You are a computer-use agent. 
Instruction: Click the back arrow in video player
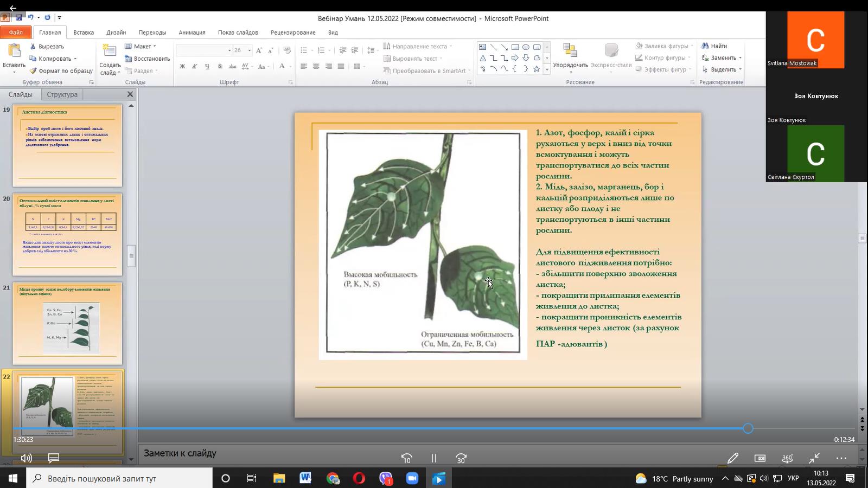click(13, 8)
